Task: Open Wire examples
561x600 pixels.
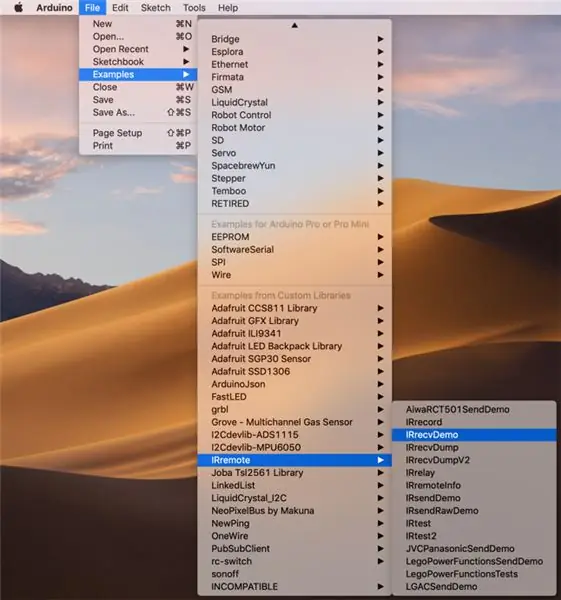Action: pos(294,275)
